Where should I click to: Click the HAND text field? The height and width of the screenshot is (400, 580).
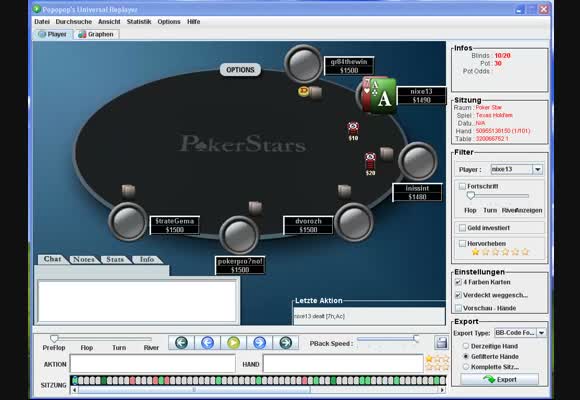coord(343,363)
